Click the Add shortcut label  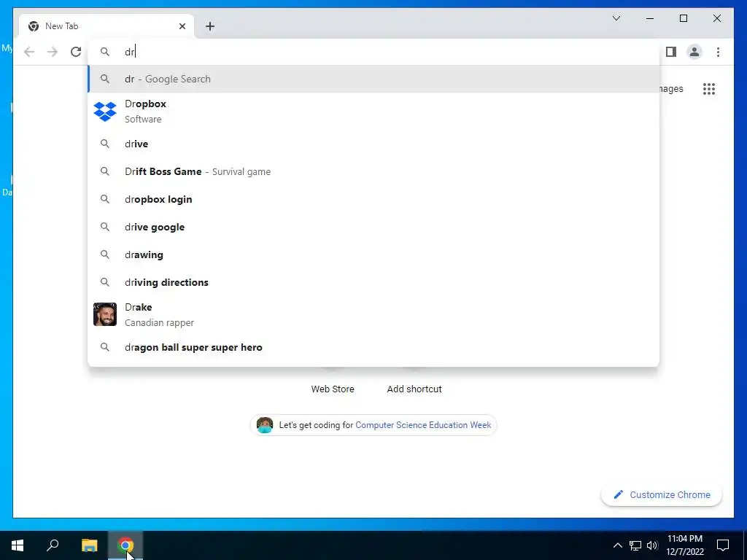(414, 389)
